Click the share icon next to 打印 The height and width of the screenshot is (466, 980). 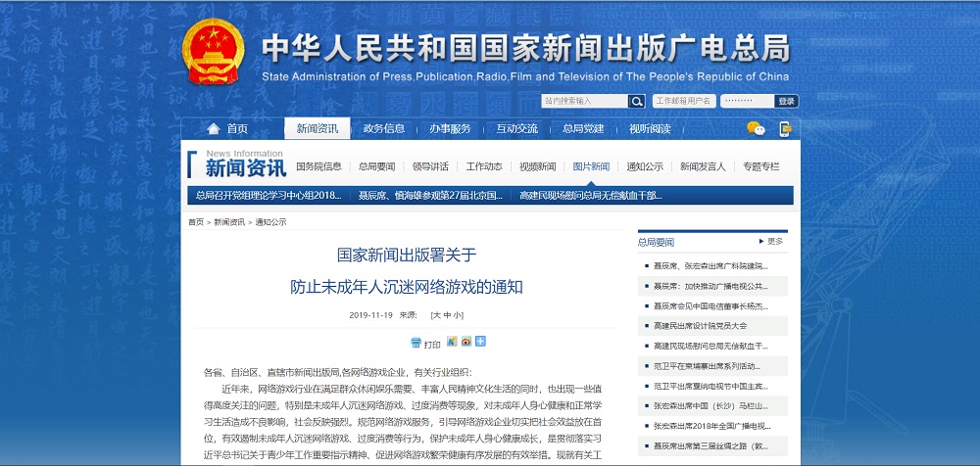(452, 342)
